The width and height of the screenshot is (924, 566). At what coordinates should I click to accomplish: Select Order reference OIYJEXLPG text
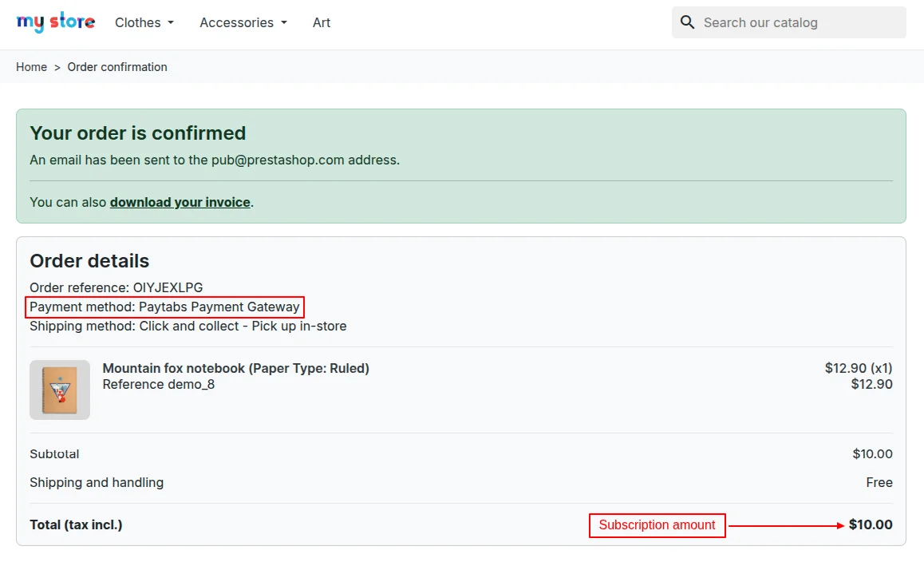(x=116, y=287)
